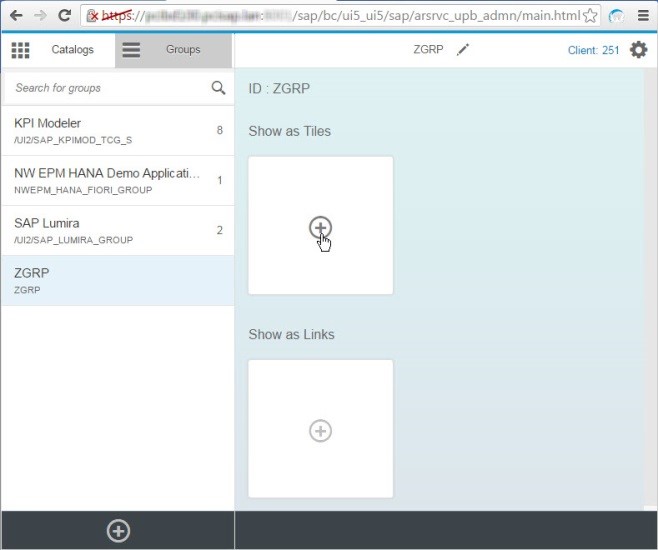Switch to the Groups tab
This screenshot has height=550, width=658.
pyautogui.click(x=183, y=50)
